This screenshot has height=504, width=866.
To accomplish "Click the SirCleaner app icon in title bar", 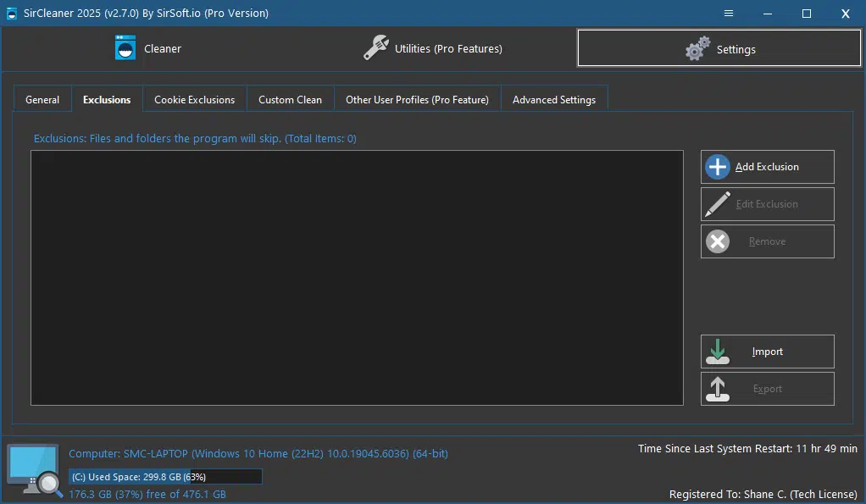I will pos(12,14).
